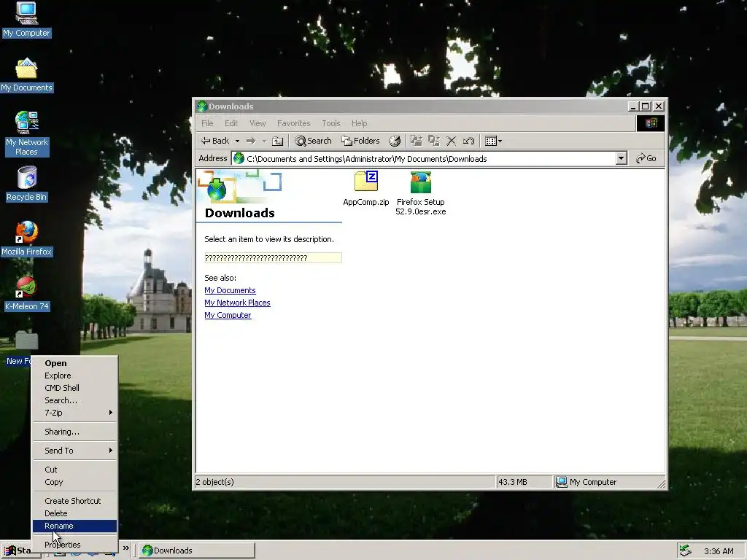
Task: Choose Sharing... in context menu
Action: (x=75, y=432)
